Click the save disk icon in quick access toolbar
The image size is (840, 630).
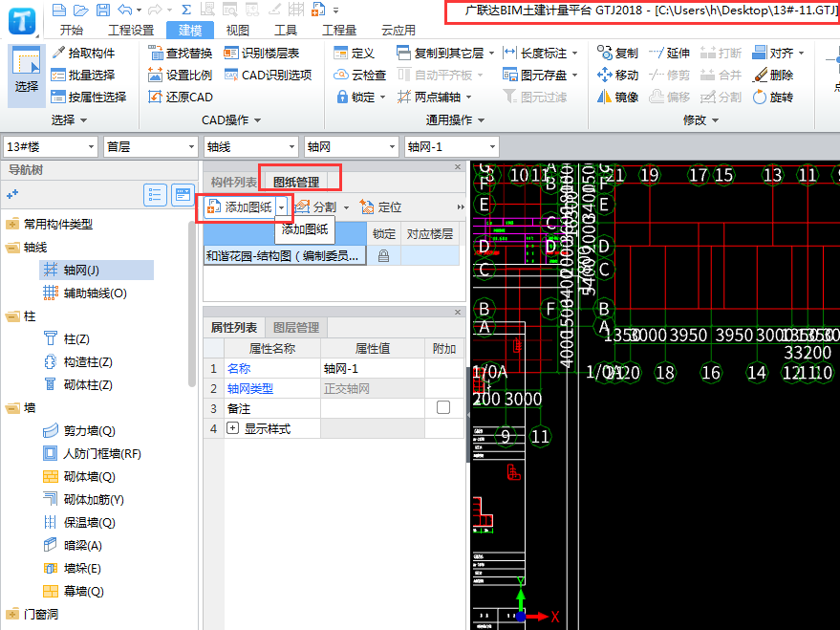[103, 10]
